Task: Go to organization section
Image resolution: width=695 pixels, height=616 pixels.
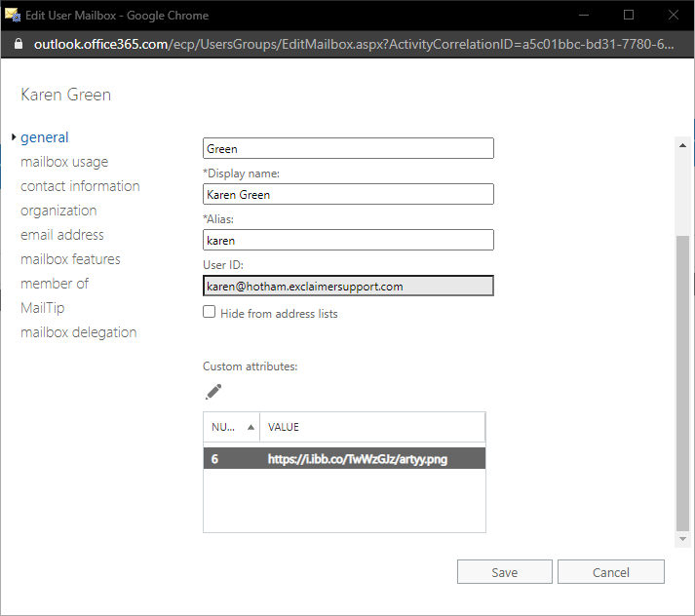Action: [x=58, y=211]
